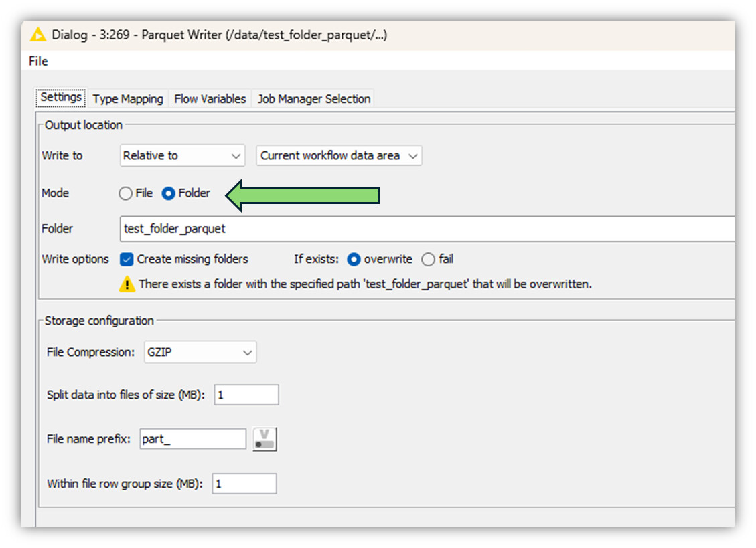Image resolution: width=756 pixels, height=548 pixels.
Task: Expand the Current workflow data area dropdown
Action: point(339,155)
